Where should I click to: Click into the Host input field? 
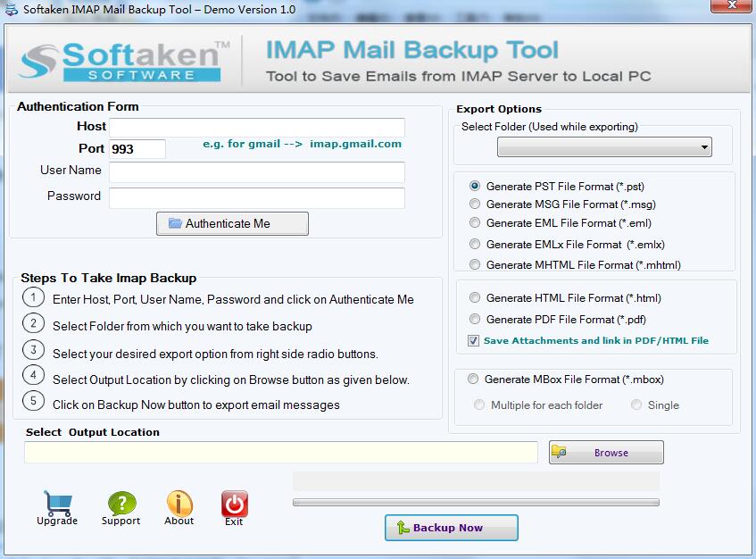pos(257,128)
